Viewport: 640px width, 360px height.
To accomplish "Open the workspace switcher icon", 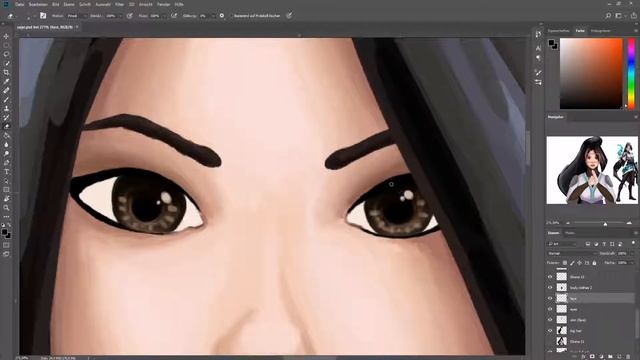I will (619, 16).
